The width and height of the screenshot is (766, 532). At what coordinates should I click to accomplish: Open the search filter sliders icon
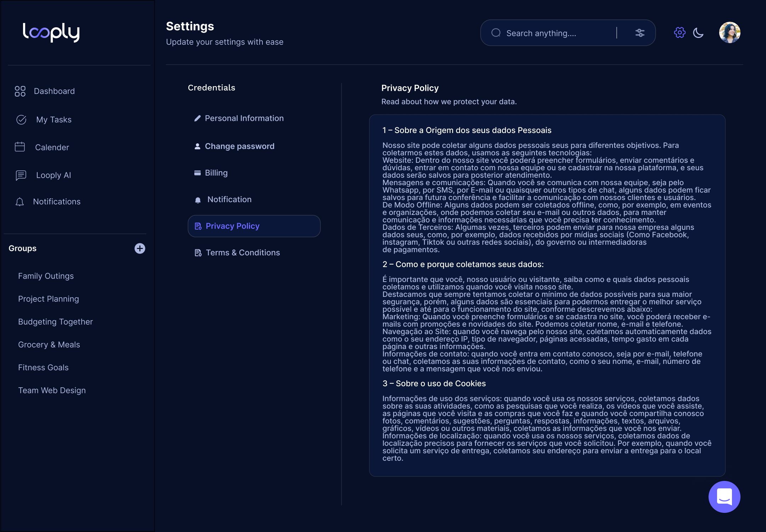tap(640, 33)
